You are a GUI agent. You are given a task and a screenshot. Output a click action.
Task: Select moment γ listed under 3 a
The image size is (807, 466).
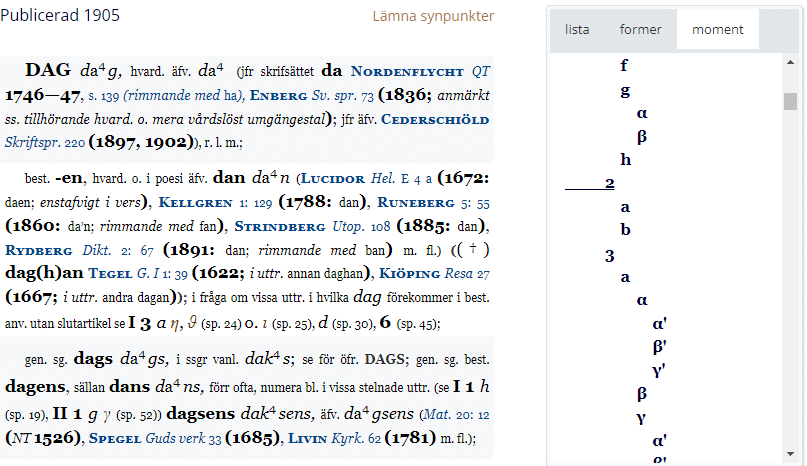[x=641, y=417]
